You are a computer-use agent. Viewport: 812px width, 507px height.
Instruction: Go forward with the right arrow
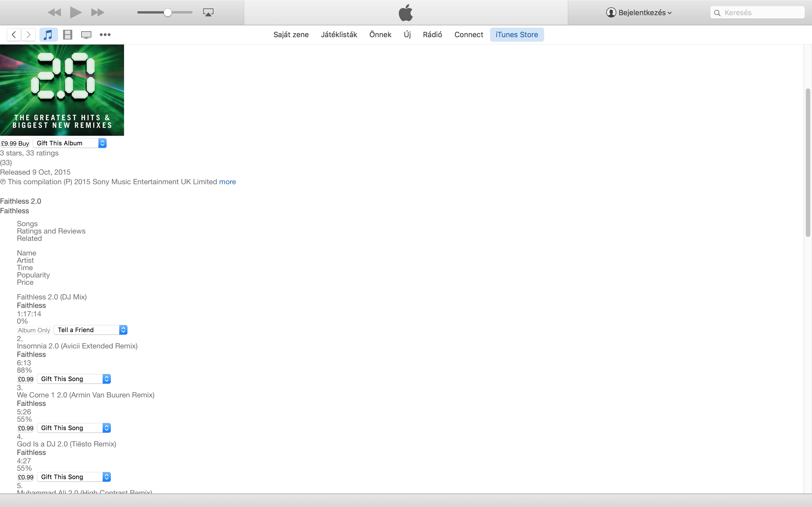[x=28, y=35]
